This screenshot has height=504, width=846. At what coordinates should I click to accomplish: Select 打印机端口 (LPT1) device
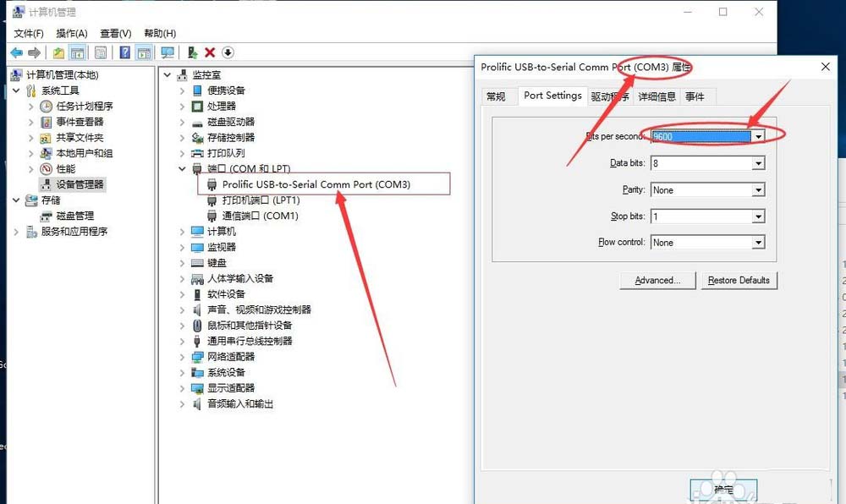coord(261,200)
